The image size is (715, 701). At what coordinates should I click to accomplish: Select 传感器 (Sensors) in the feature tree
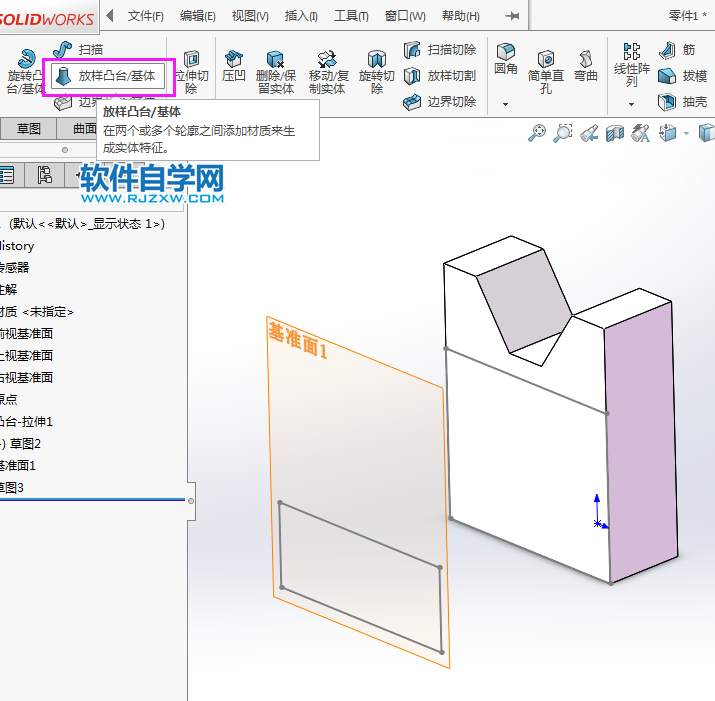click(15, 267)
